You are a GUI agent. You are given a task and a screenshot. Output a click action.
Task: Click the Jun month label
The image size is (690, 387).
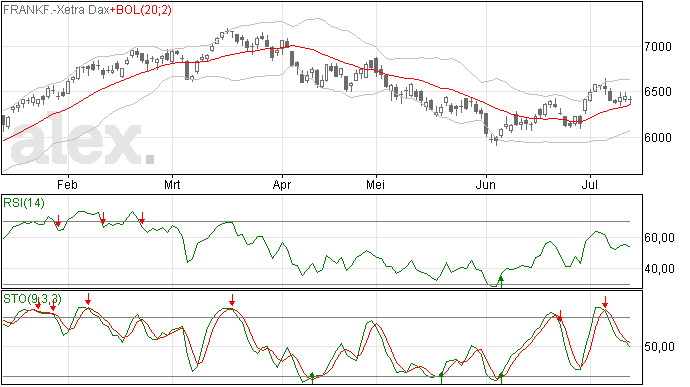pos(485,184)
